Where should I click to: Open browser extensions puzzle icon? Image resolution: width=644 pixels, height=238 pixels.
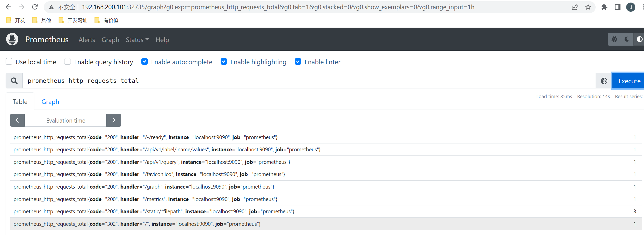coord(604,7)
